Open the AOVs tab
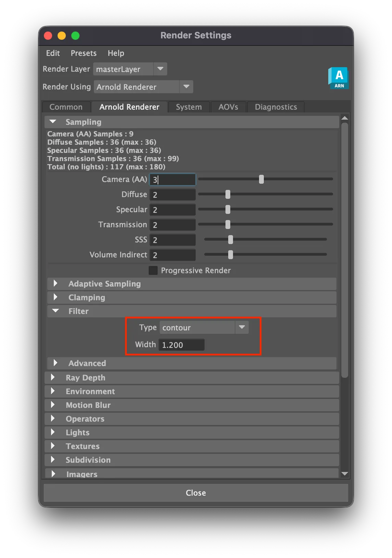392x558 pixels. [228, 107]
